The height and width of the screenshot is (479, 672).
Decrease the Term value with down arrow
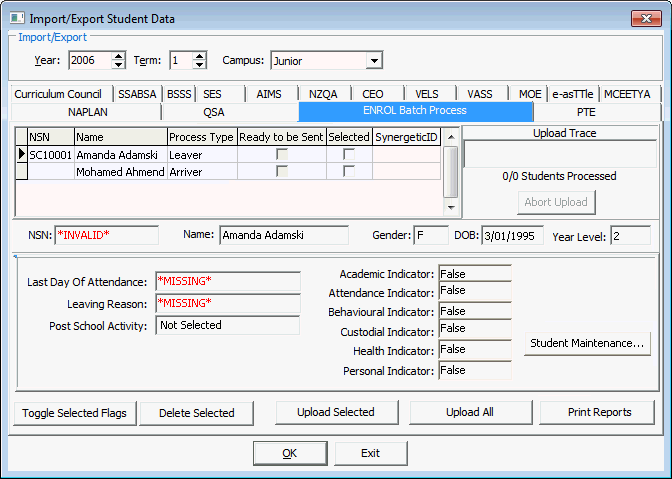tap(199, 65)
